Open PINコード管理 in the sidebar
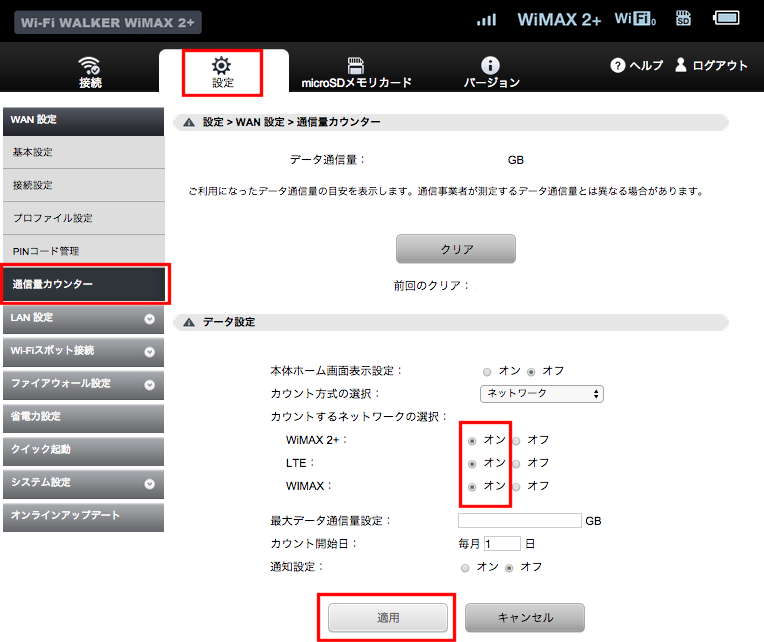 [x=83, y=251]
